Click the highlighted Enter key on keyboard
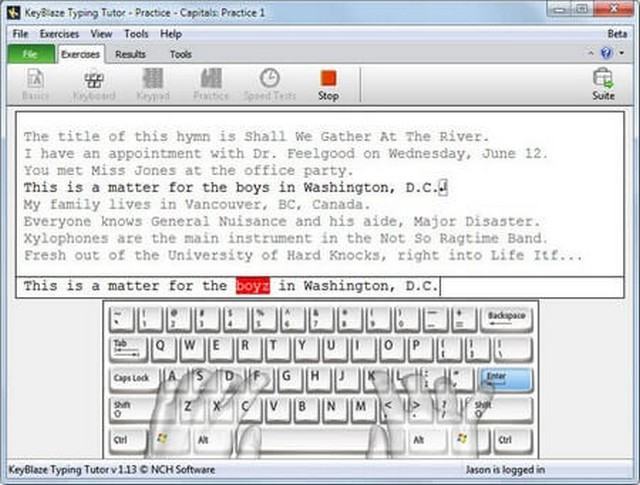This screenshot has width=640, height=485. pyautogui.click(x=506, y=379)
